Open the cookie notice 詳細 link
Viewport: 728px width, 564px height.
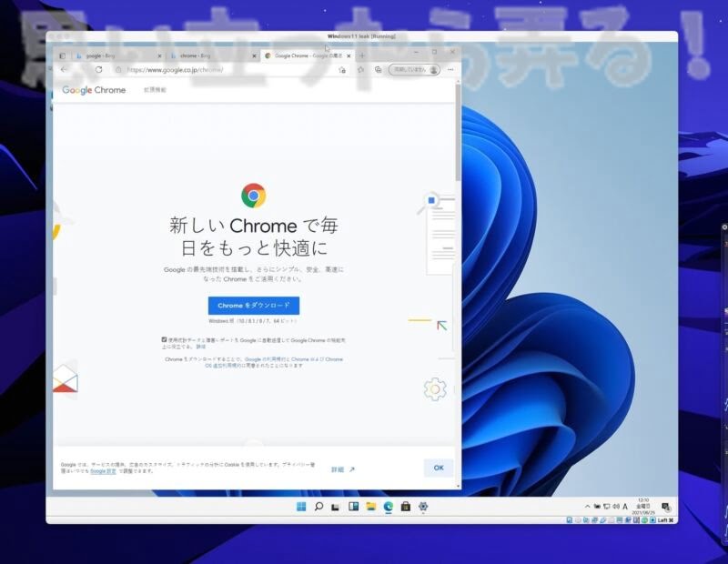coord(343,469)
